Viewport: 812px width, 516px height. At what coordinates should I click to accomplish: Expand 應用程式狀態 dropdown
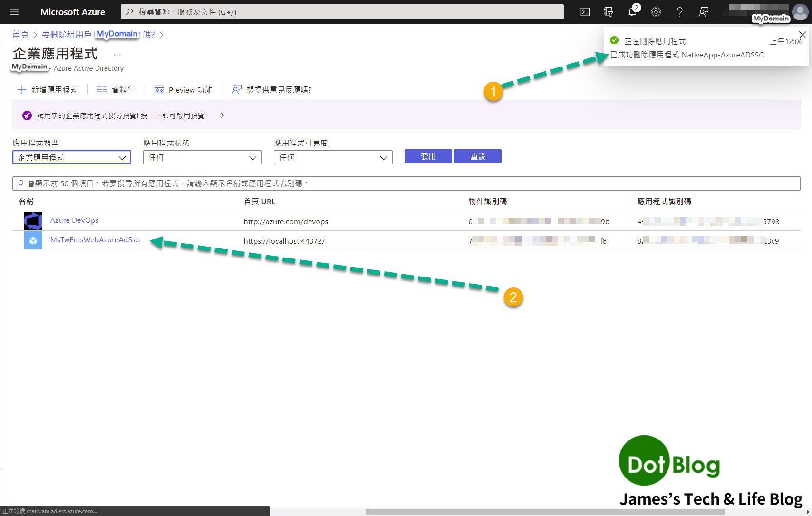point(203,157)
